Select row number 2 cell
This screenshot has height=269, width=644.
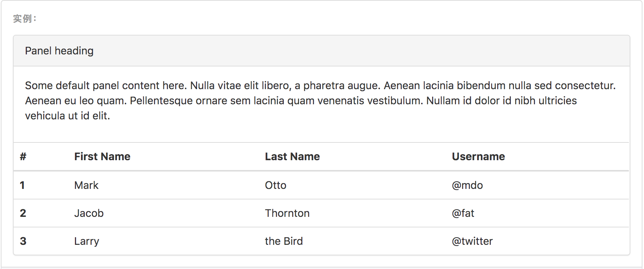[x=23, y=213]
